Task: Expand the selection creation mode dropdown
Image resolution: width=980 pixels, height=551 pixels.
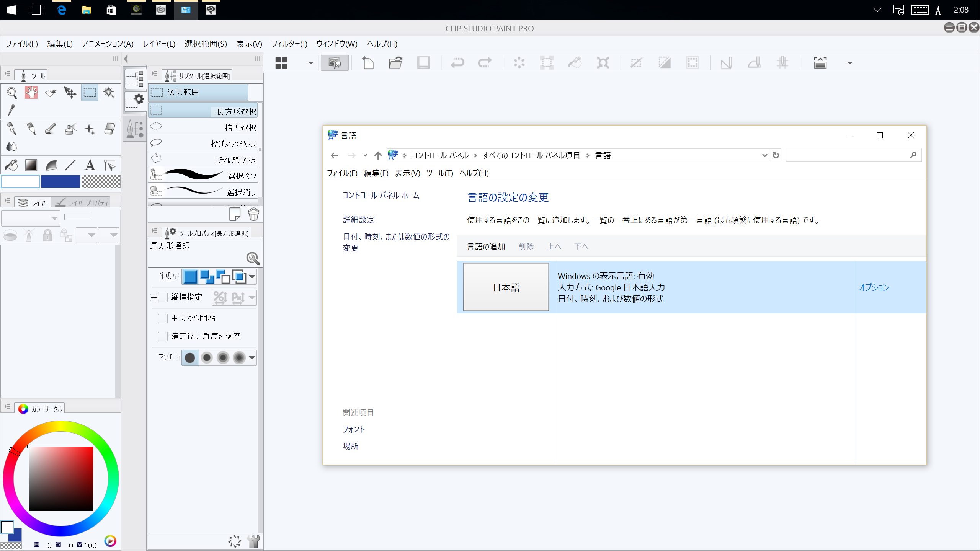Action: [x=252, y=276]
